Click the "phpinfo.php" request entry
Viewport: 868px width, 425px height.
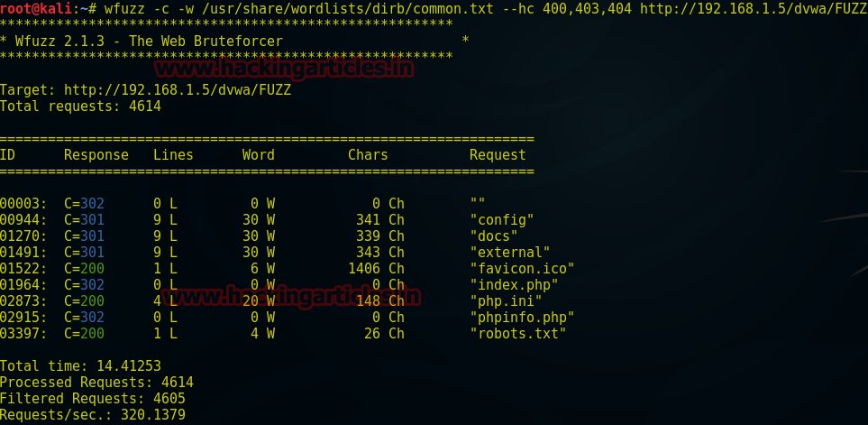(522, 318)
